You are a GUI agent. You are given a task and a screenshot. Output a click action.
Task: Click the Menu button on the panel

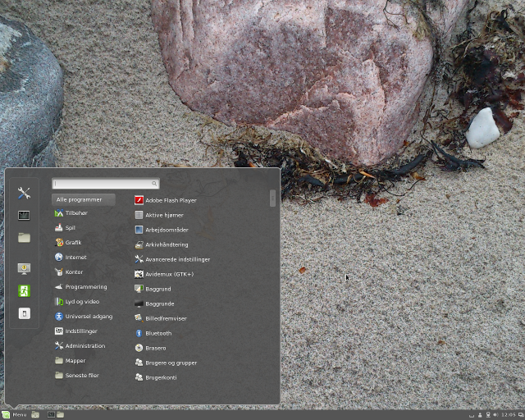coord(15,414)
